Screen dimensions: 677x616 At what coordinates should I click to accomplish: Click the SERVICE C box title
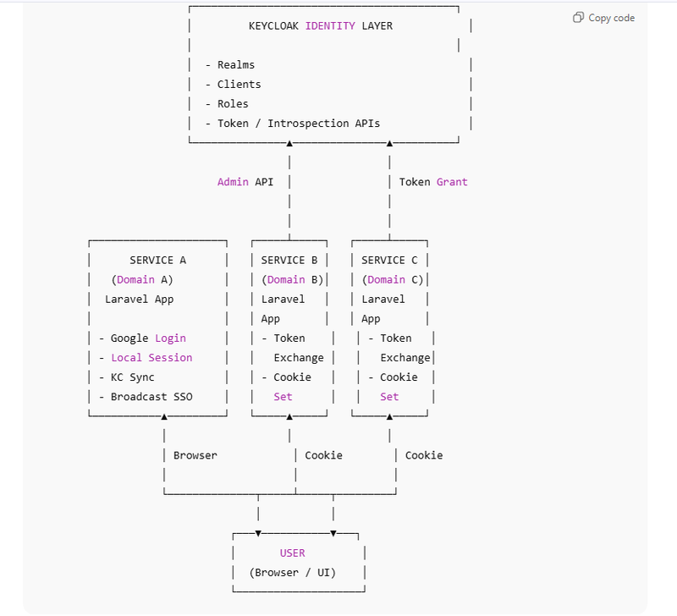point(389,261)
